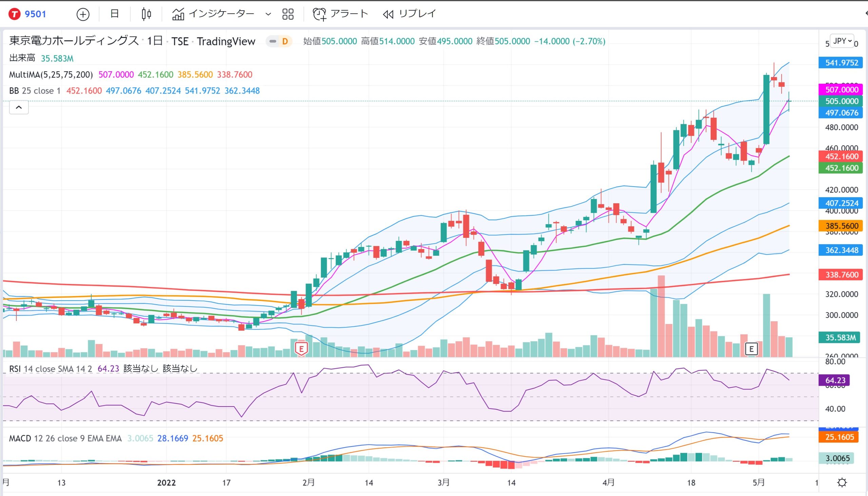Click the 35.583M volume axis label
This screenshot has width=868, height=496.
tap(840, 338)
